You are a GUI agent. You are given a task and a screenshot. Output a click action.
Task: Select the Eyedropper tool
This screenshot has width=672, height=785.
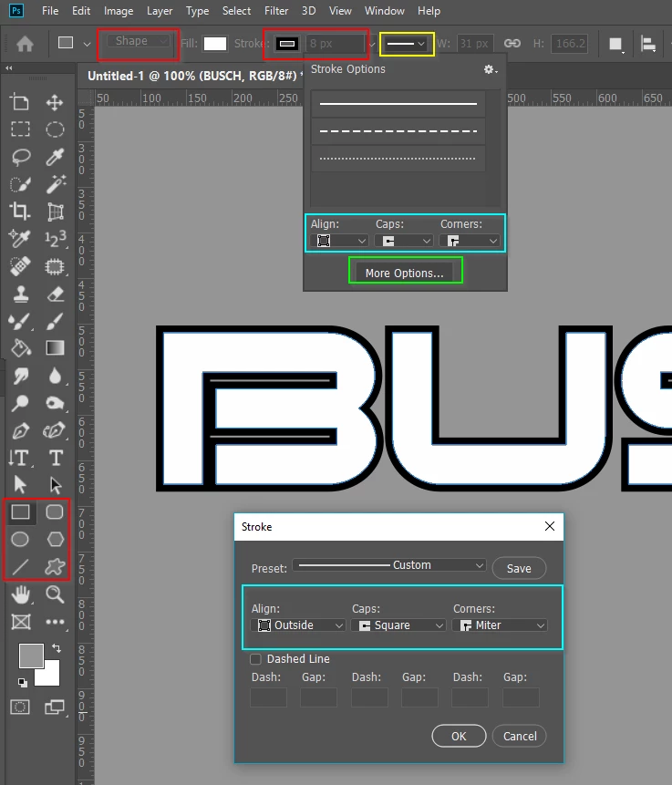[x=55, y=157]
